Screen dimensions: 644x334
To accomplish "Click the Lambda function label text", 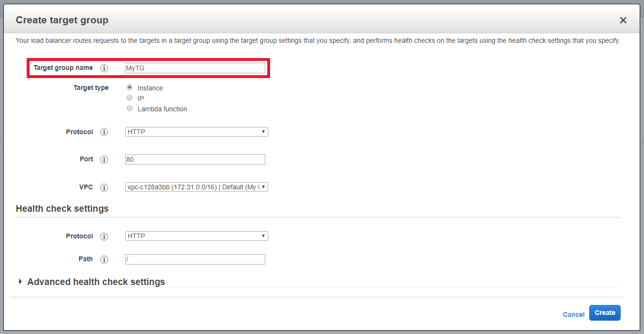I will [x=162, y=109].
